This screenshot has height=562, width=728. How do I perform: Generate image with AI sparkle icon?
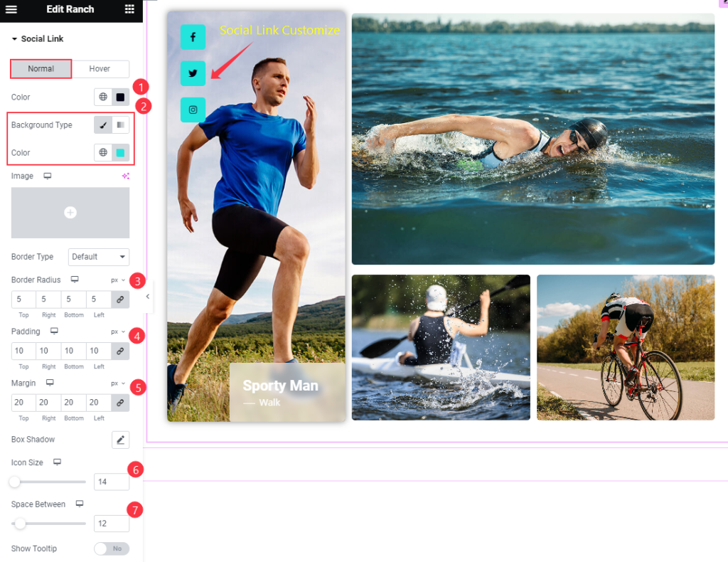coord(125,176)
